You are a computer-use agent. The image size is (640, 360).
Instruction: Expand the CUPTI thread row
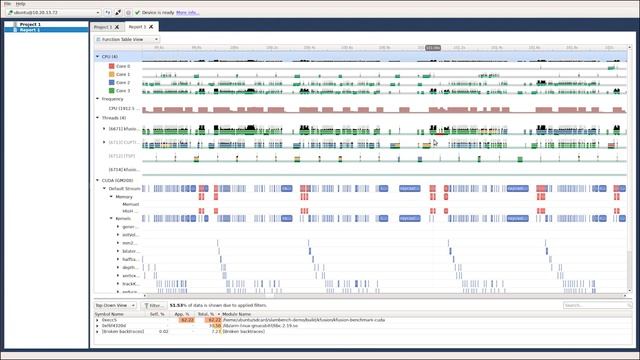104,142
